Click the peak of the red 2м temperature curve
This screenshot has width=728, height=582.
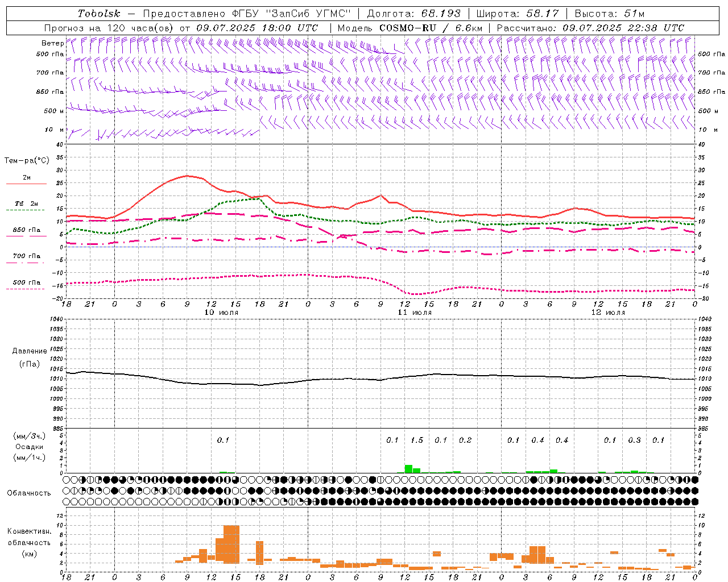[x=187, y=176]
